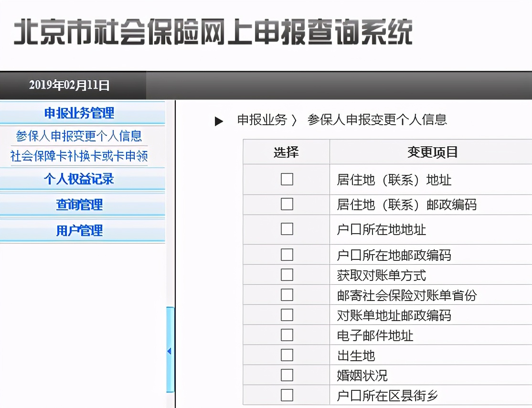This screenshot has height=408, width=532.
Task: 勾选「户口所在地邮政编码」复选框
Action: (286, 255)
